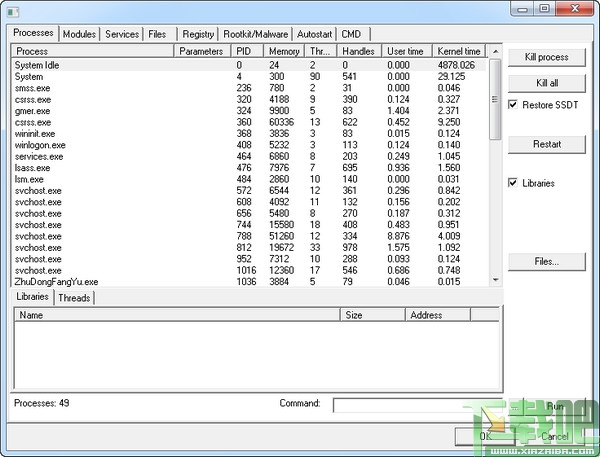Click the 4878.026 kernel time value
The image size is (600, 457).
click(x=456, y=65)
